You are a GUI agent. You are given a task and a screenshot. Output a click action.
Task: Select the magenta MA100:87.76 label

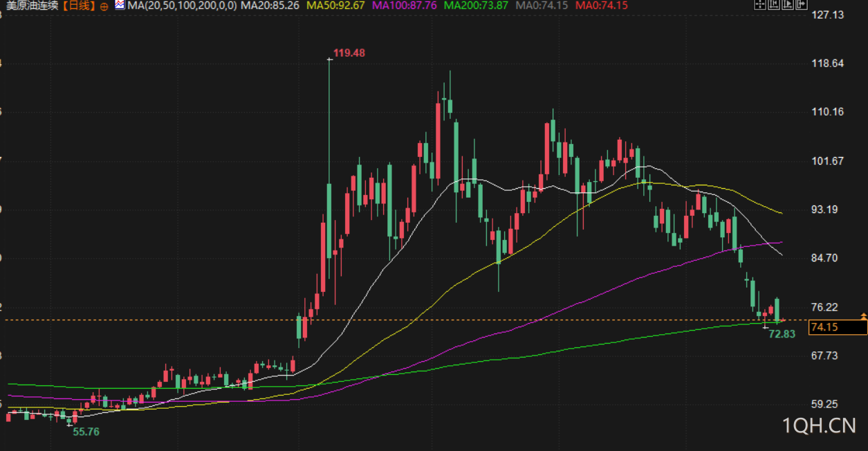(x=405, y=6)
